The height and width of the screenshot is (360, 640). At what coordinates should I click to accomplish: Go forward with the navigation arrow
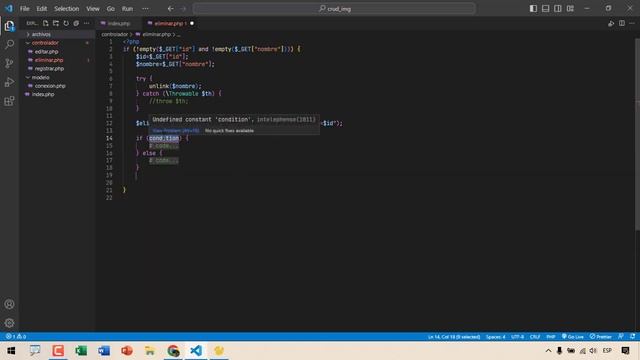(x=183, y=9)
